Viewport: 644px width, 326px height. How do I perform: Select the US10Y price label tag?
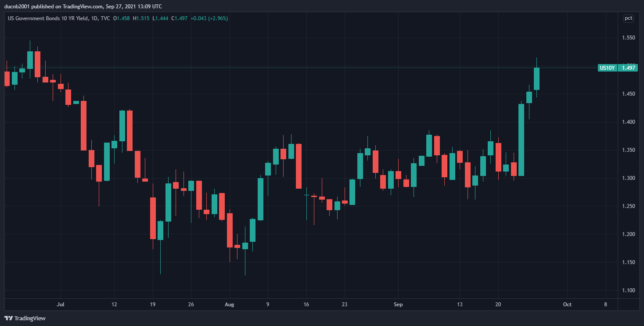[x=607, y=68]
